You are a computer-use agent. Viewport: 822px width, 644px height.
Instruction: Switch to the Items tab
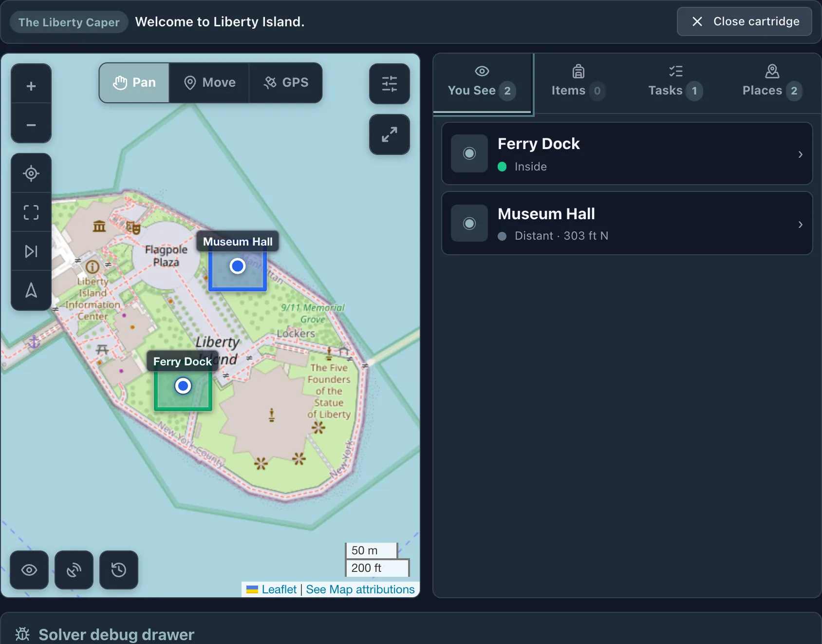578,83
